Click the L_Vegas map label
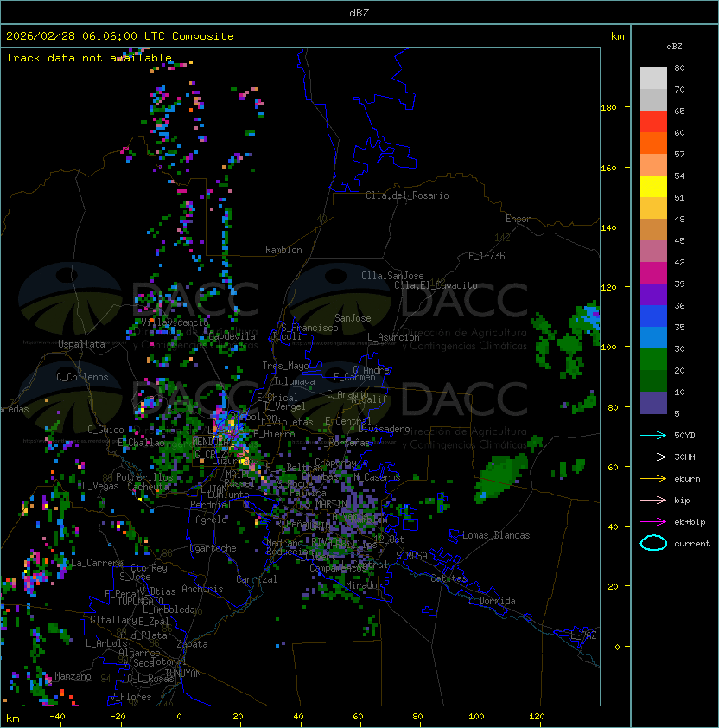719x728 pixels. pos(100,486)
